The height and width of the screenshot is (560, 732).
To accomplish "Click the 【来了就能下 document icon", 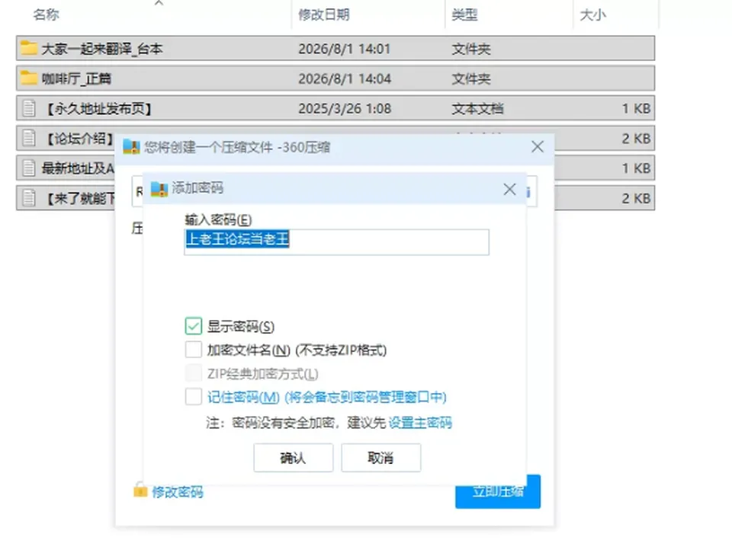I will click(29, 198).
